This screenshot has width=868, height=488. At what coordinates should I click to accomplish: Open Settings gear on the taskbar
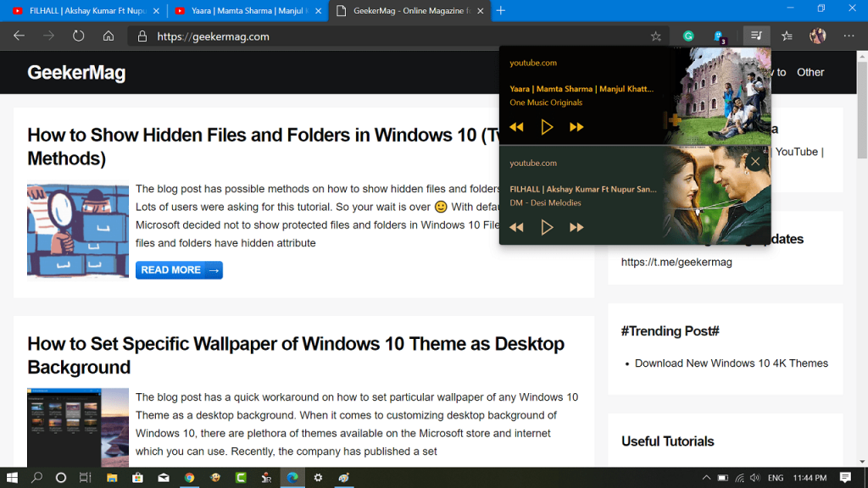pyautogui.click(x=318, y=478)
